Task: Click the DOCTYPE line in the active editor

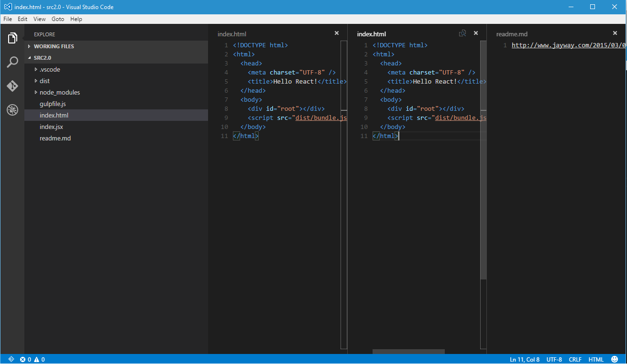Action: coord(400,45)
